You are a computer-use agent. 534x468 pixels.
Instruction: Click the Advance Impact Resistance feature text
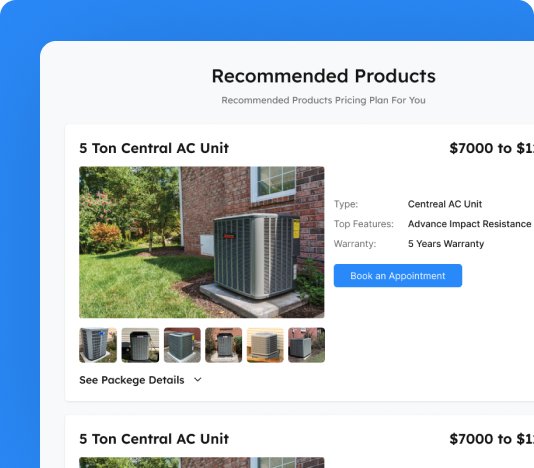pos(470,224)
